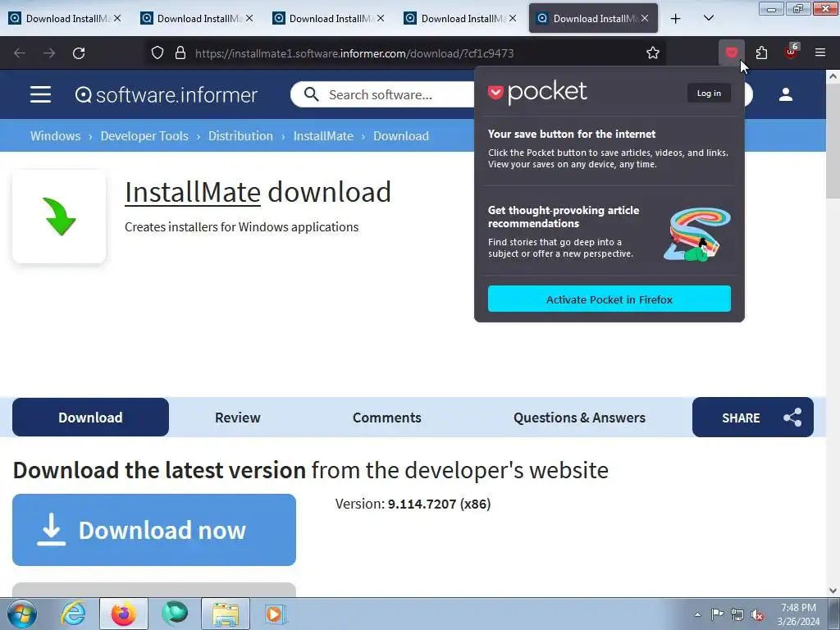Open the Windows breadcrumb link

(x=55, y=136)
